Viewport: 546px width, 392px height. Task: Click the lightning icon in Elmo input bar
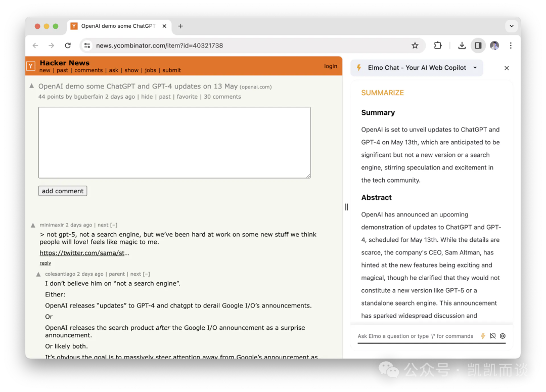(483, 336)
